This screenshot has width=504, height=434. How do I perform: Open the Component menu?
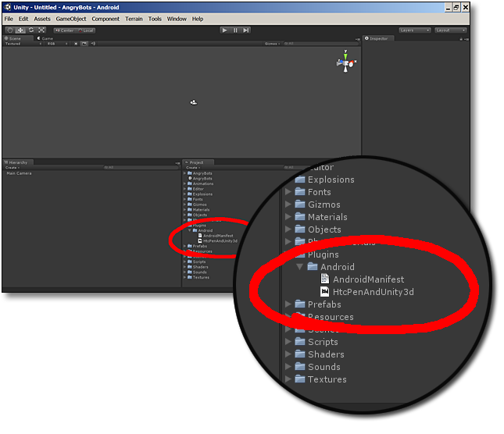(x=105, y=19)
